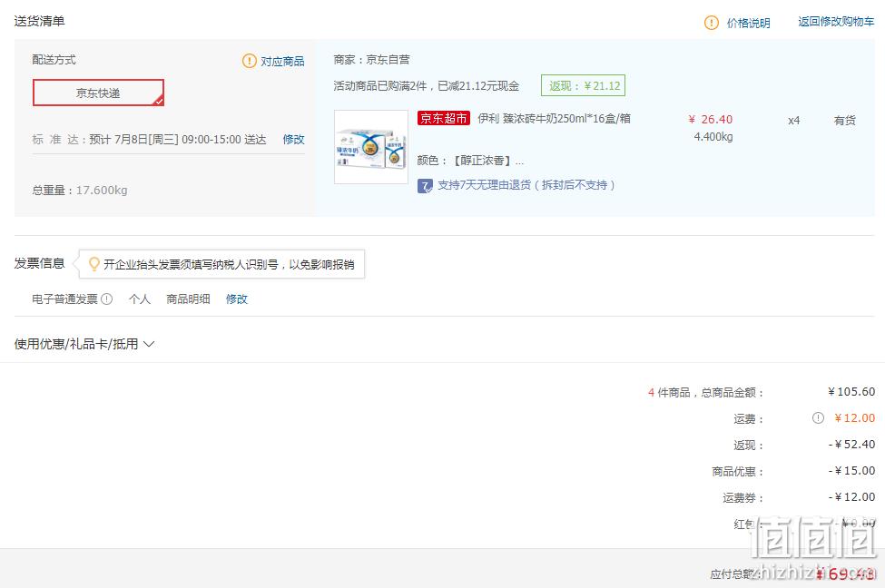This screenshot has width=885, height=588.
Task: Click the 活动商品已购满2件 promotion text
Action: tap(426, 86)
